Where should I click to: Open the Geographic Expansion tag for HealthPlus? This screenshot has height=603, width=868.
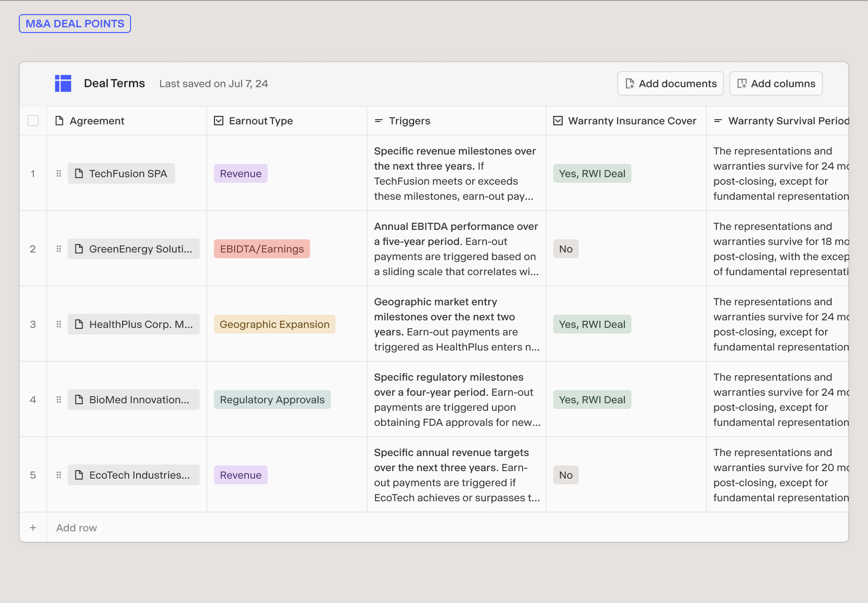pos(274,324)
